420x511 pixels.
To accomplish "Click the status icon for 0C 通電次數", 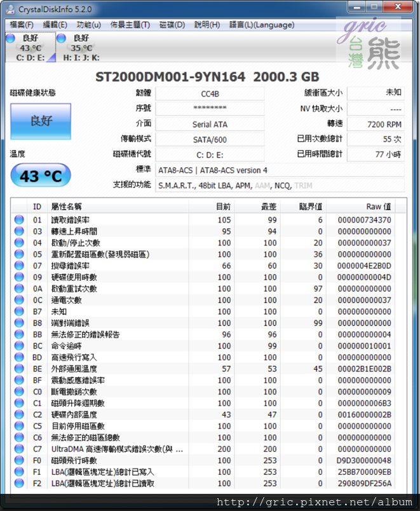I will click(19, 300).
